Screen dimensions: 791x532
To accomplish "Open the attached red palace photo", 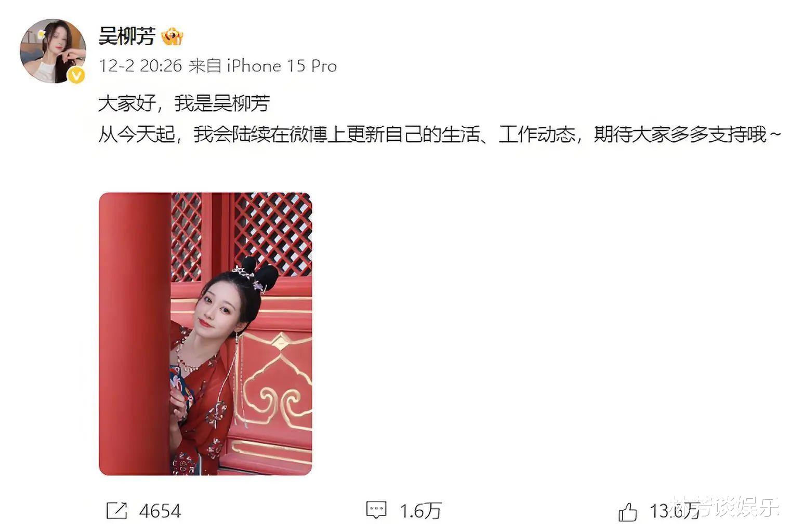I will coord(205,334).
